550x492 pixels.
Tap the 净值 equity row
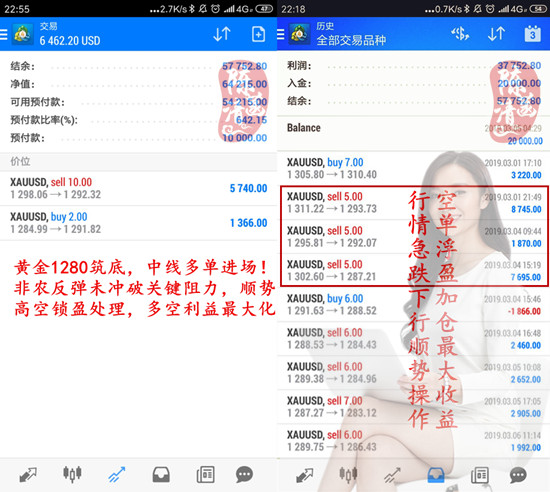point(139,84)
